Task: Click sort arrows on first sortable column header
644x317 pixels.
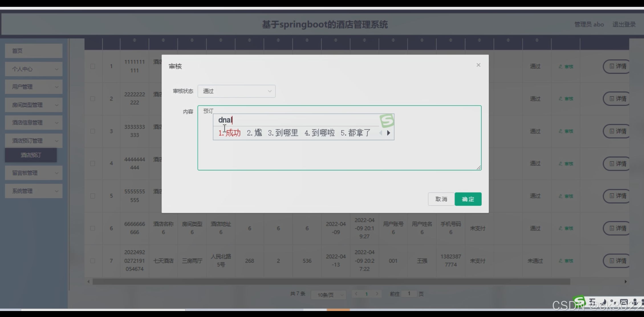Action: (135, 40)
